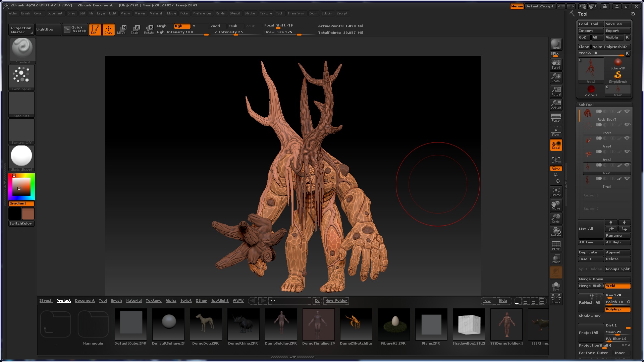The height and width of the screenshot is (362, 644).
Task: Click the Merge Down button
Action: (x=604, y=279)
